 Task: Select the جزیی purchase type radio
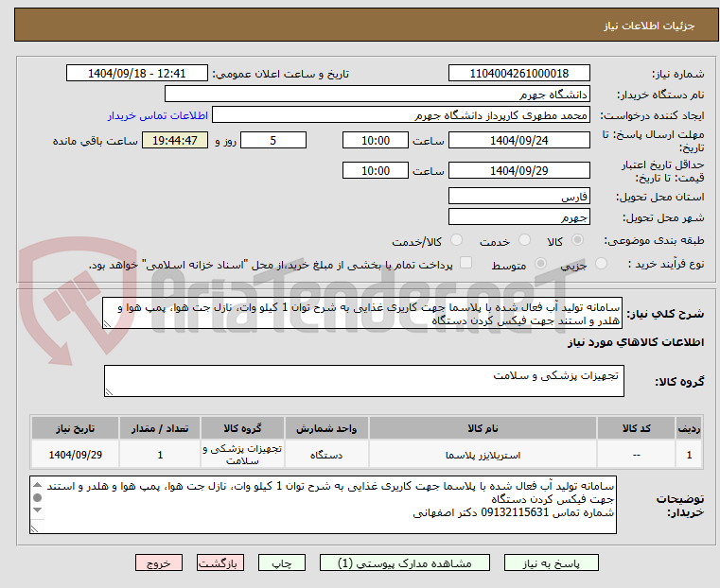tap(601, 263)
